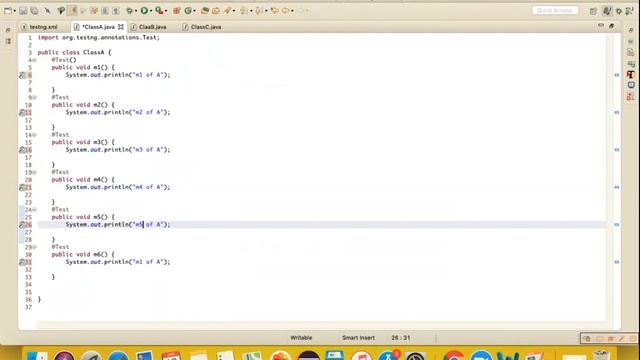Click the Save All toolbar icon

point(34,11)
